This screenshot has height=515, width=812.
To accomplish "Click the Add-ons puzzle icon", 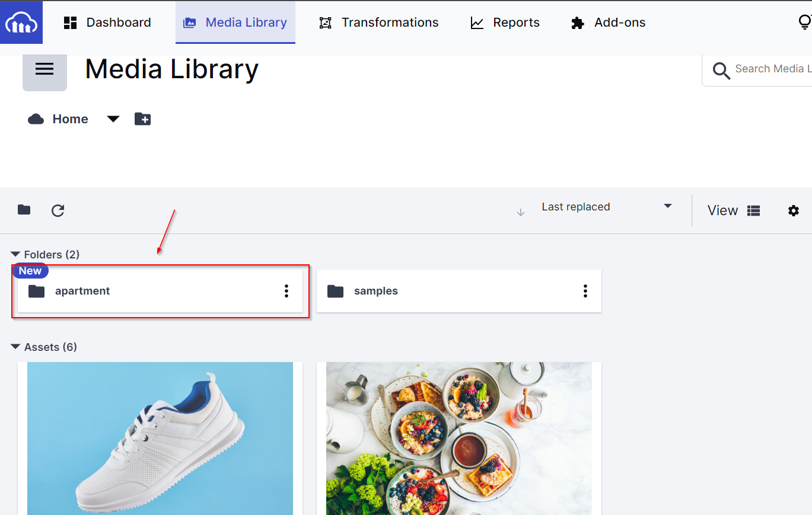I will 578,23.
